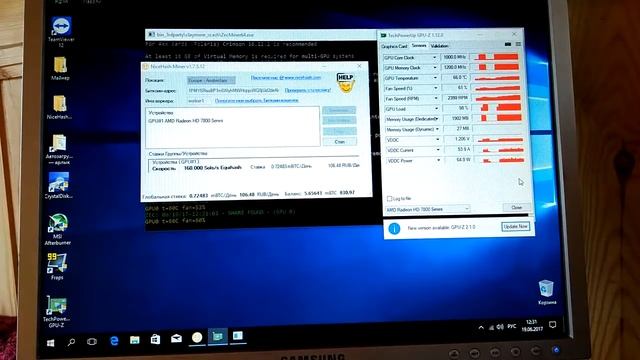Click the GPU Core Clock history graph
Screen dimensions: 640x360
[x=496, y=57]
